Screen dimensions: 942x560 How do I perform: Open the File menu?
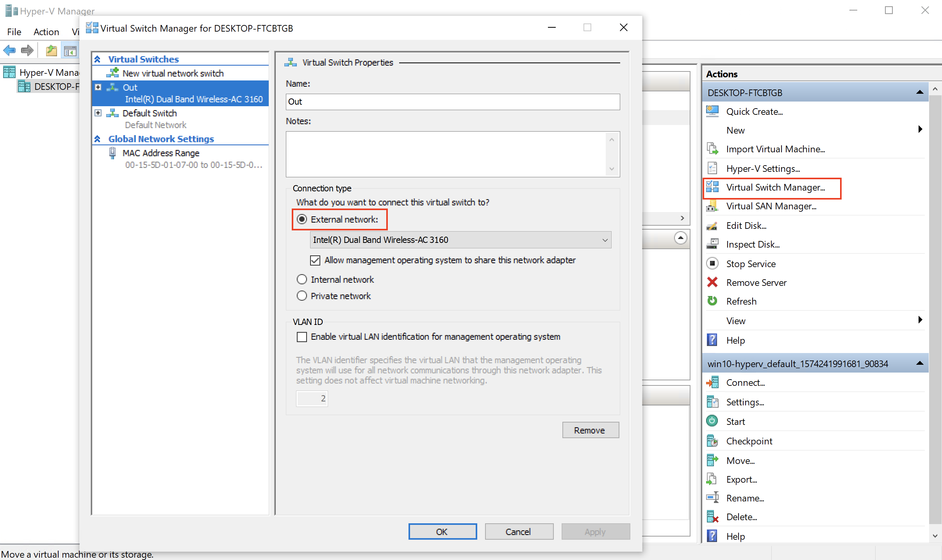(14, 32)
